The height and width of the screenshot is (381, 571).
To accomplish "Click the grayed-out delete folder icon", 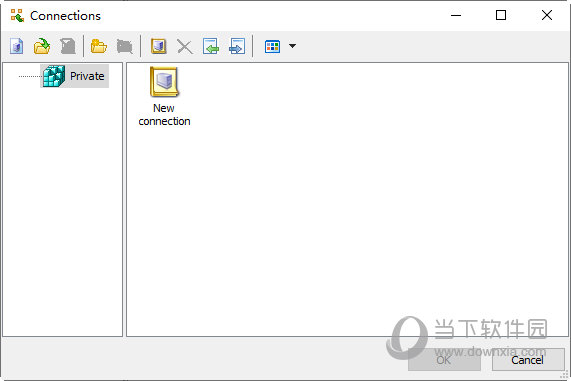I will 125,47.
